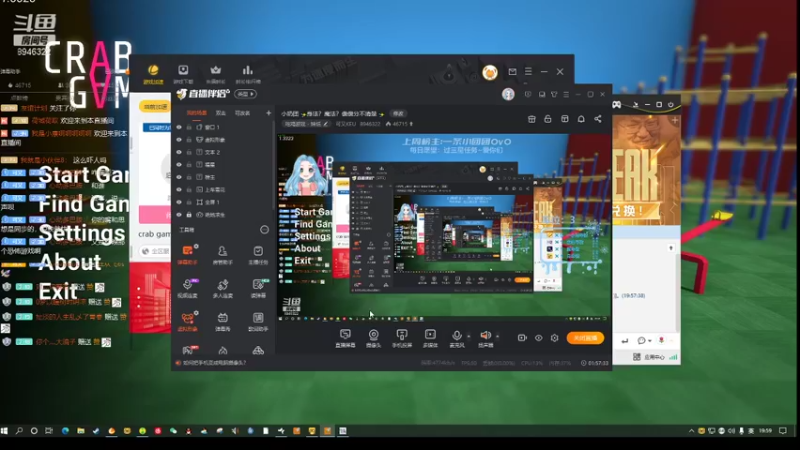Open the Windows taskbar search icon
The image size is (800, 450).
click(19, 431)
